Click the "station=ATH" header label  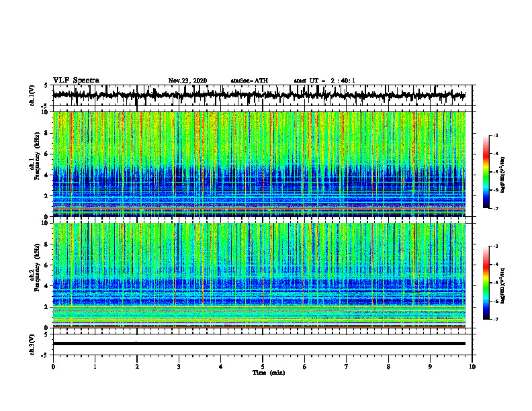(249, 81)
